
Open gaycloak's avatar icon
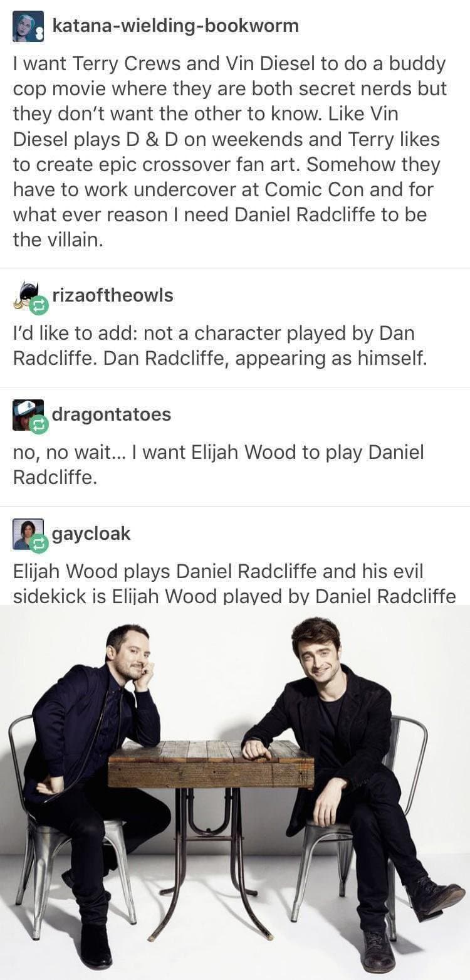click(x=28, y=534)
